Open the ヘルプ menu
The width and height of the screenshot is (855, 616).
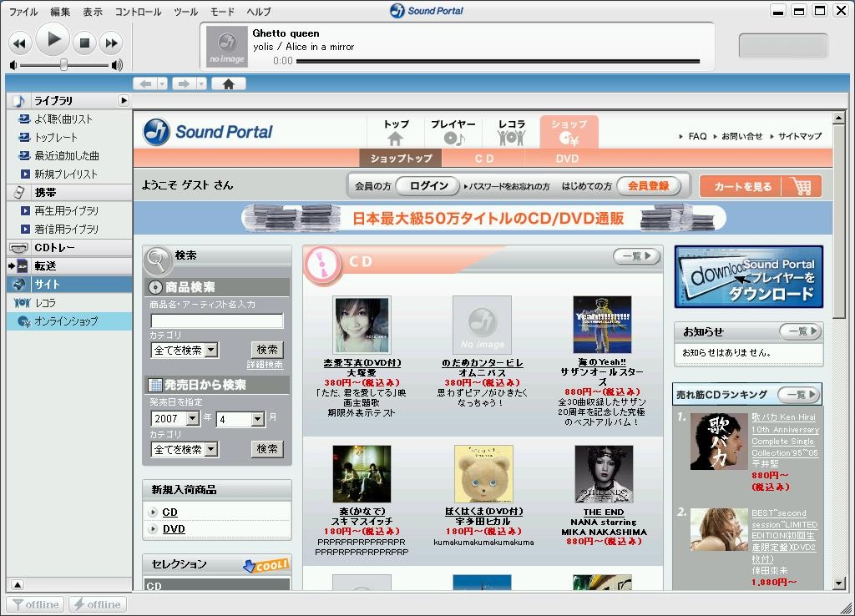point(259,12)
